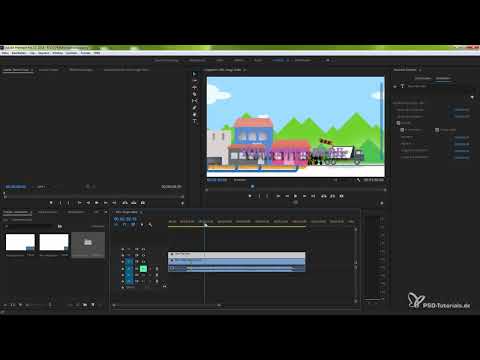Viewport: 480px width, 360px height.
Task: Open the Program monitor panel menu
Action: click(x=245, y=70)
